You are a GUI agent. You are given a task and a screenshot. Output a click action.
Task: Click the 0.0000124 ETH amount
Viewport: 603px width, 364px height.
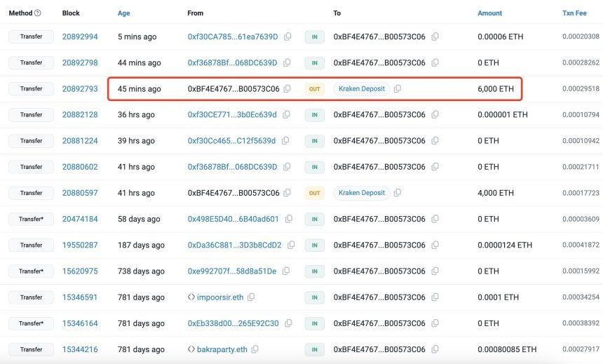click(x=505, y=245)
